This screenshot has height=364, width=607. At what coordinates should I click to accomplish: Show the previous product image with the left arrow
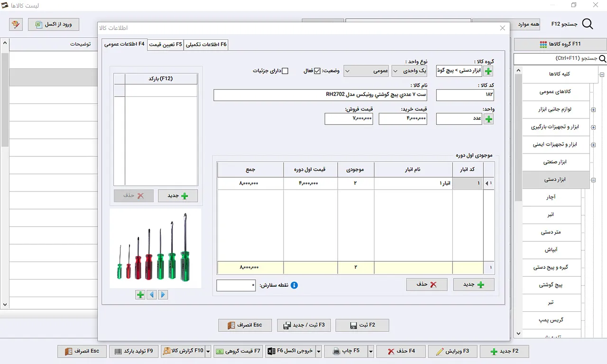coord(151,295)
